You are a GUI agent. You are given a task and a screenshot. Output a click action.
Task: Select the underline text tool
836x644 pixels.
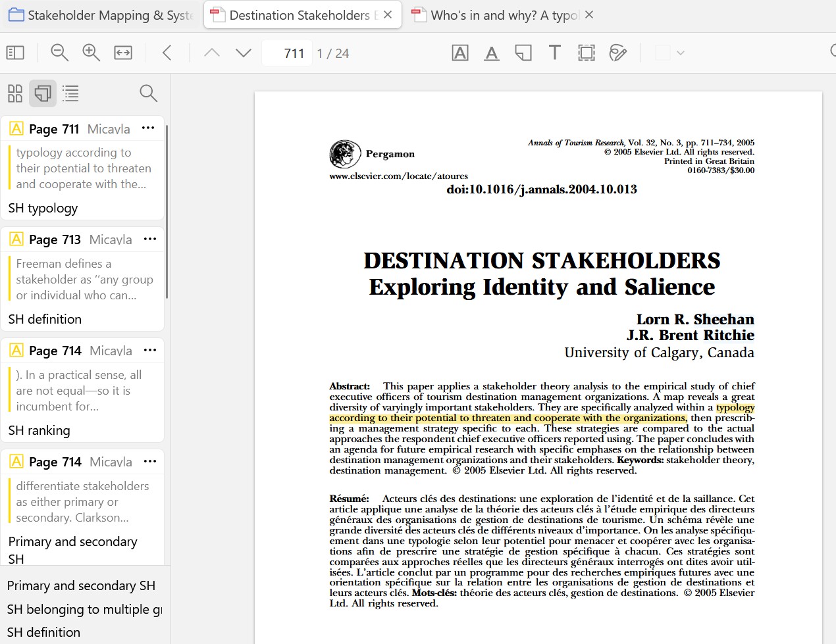pyautogui.click(x=492, y=53)
